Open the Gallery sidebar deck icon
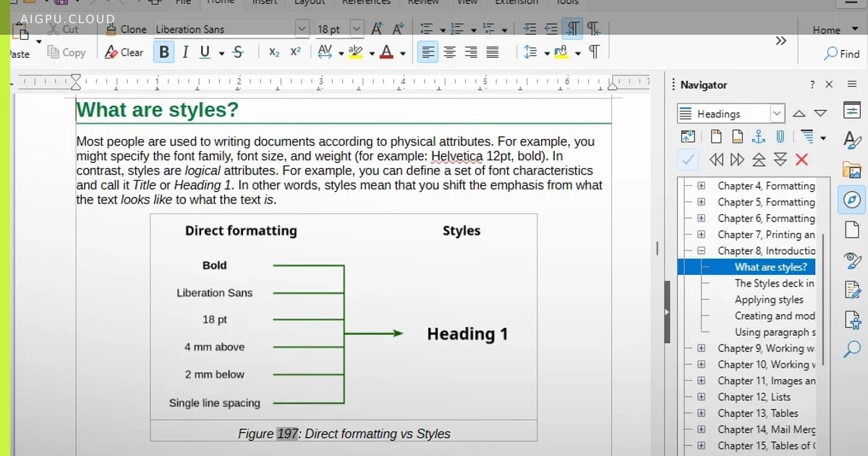The width and height of the screenshot is (868, 456). (852, 170)
